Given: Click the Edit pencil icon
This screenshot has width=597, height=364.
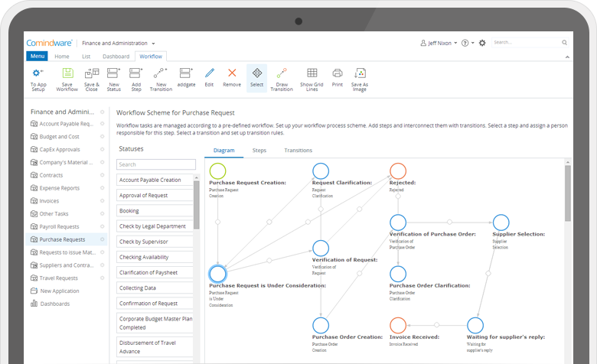Looking at the screenshot, I should 209,74.
